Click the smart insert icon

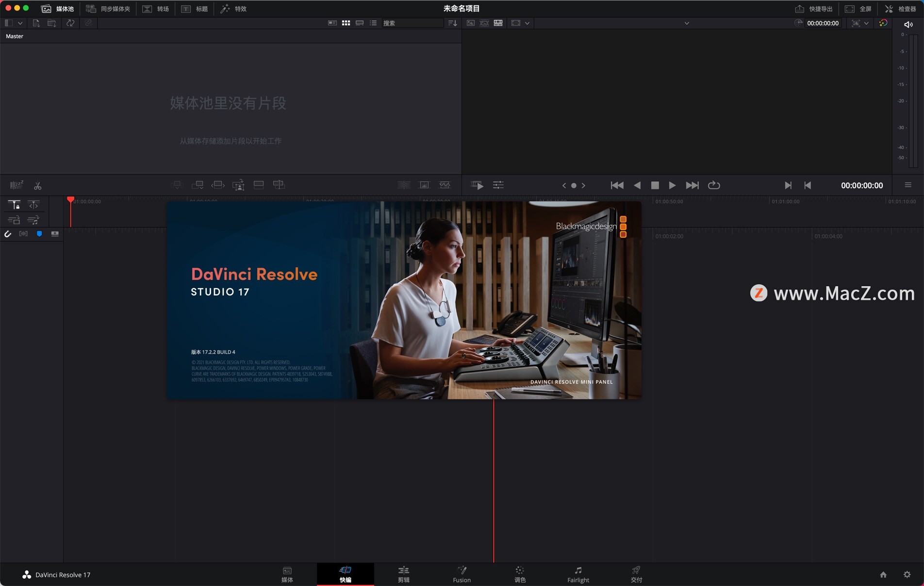[177, 185]
